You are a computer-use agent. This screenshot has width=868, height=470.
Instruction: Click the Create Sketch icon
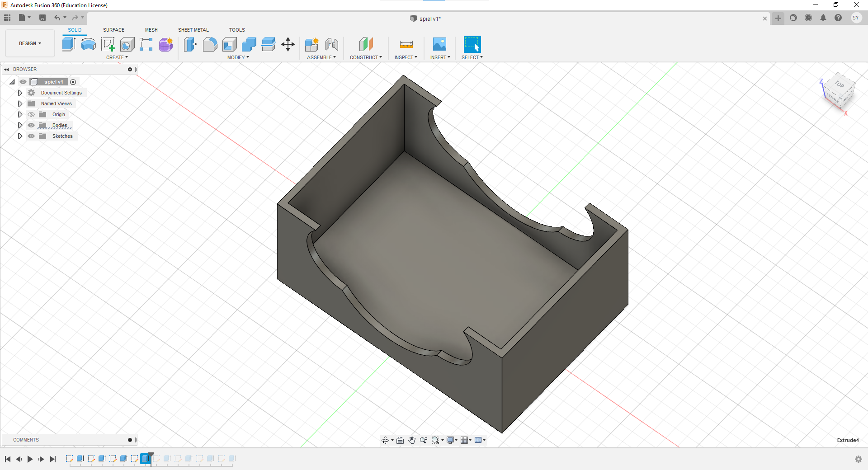coord(108,44)
